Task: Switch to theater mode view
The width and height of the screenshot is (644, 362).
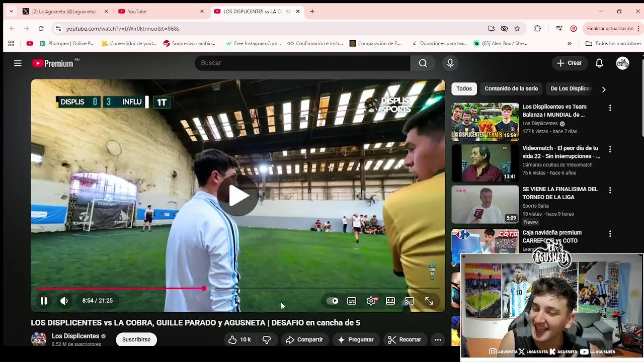Action: point(390,301)
